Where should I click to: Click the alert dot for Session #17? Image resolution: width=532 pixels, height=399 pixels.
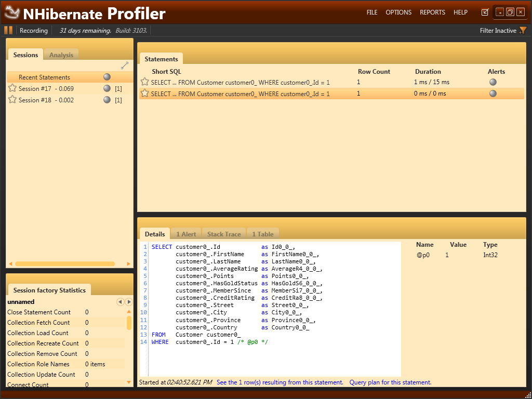pyautogui.click(x=107, y=88)
